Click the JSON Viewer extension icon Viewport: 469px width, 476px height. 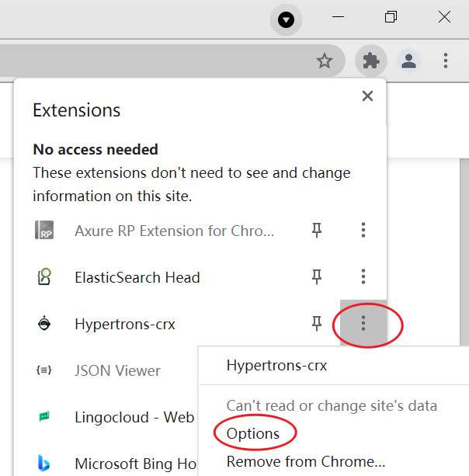[45, 370]
